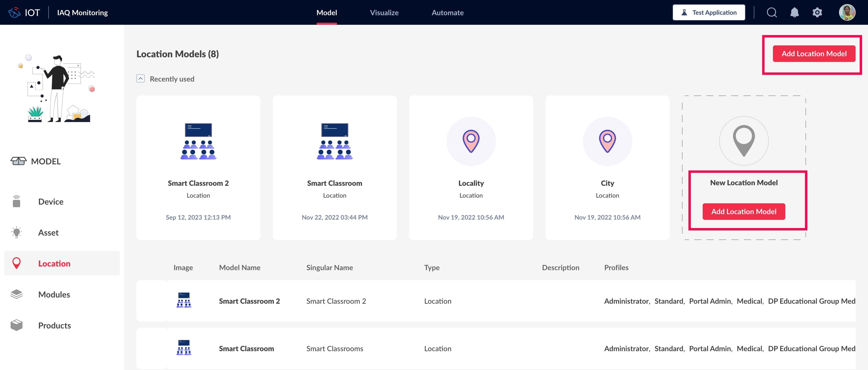Screen dimensions: 868x370
Task: Click top-right Add Location Model button
Action: tap(814, 53)
